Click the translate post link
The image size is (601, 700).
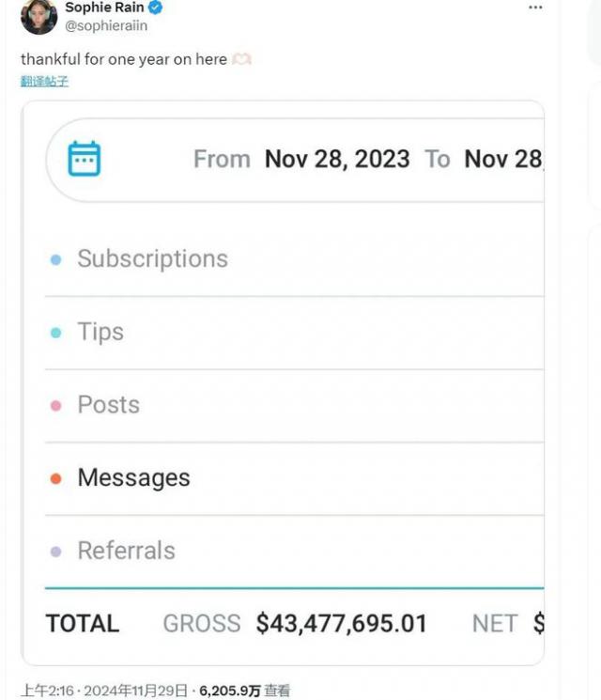pos(44,82)
